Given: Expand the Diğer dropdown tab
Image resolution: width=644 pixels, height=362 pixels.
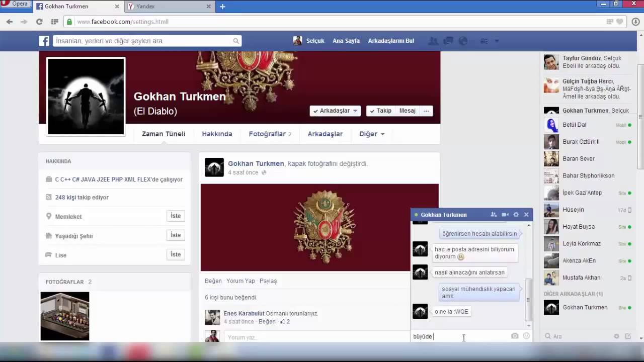Looking at the screenshot, I should tap(372, 134).
